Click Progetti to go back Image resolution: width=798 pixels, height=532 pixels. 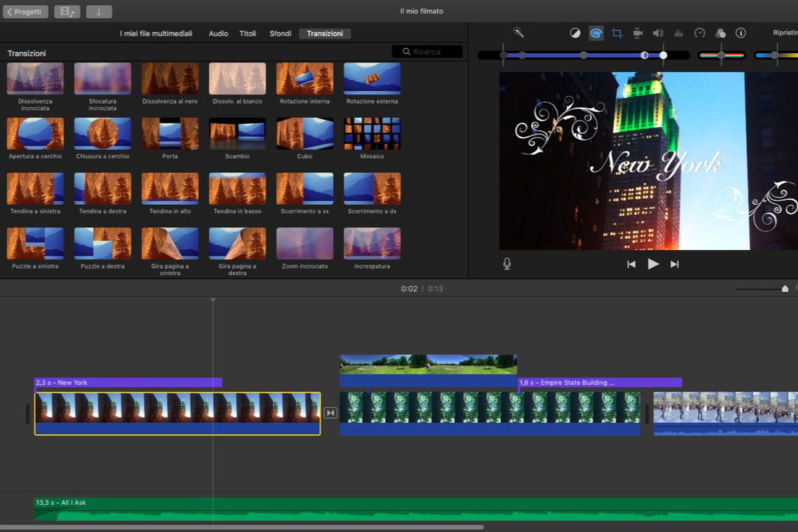[x=25, y=11]
